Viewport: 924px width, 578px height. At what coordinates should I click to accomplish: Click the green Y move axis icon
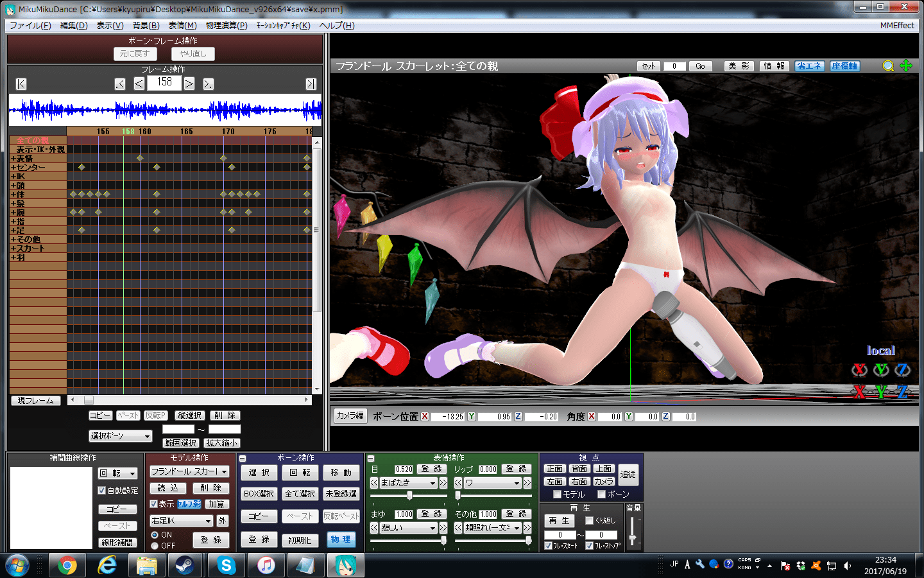882,391
